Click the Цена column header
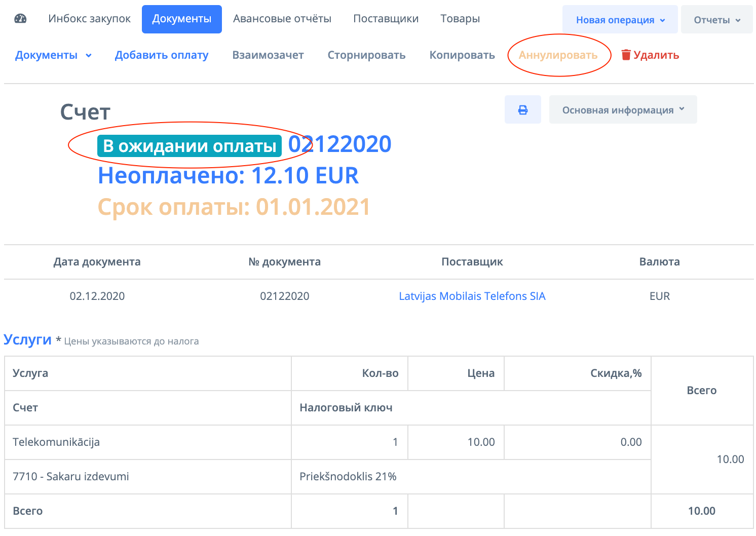Screen dimensions: 756x536 coord(456,373)
